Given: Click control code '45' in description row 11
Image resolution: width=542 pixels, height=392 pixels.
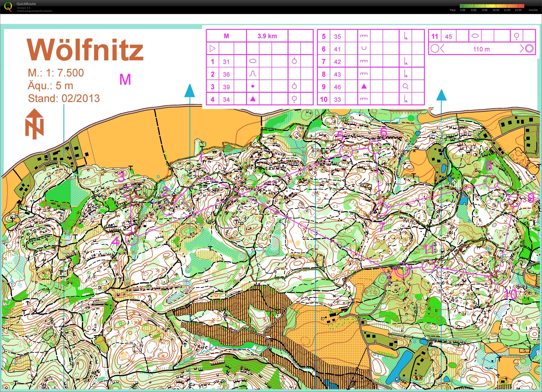Looking at the screenshot, I should (x=448, y=37).
